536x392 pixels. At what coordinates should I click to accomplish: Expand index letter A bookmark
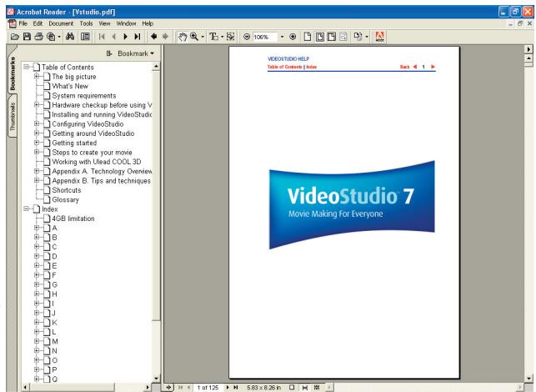pyautogui.click(x=37, y=227)
